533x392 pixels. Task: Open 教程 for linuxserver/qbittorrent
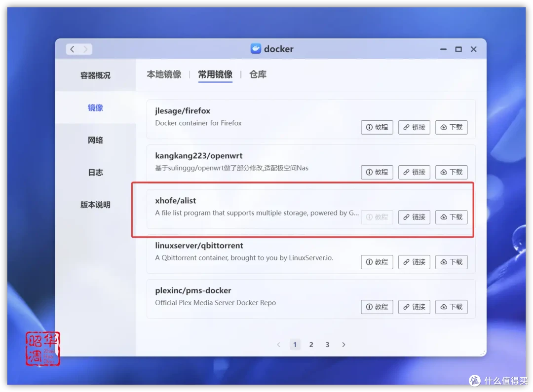point(377,262)
